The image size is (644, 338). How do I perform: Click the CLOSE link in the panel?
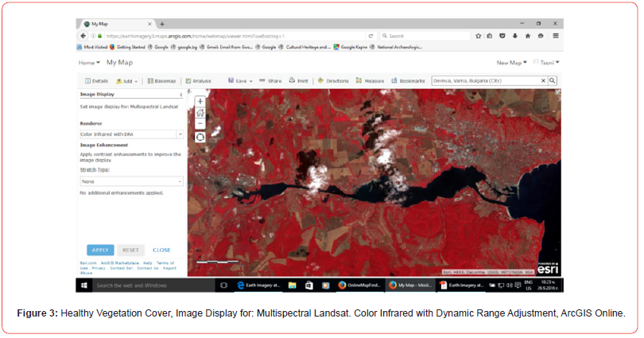click(161, 250)
